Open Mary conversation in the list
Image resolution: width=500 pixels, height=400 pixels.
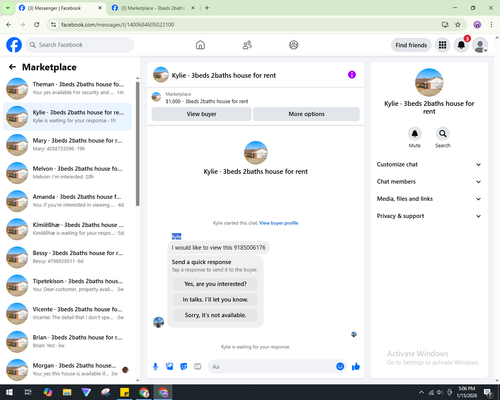67,145
